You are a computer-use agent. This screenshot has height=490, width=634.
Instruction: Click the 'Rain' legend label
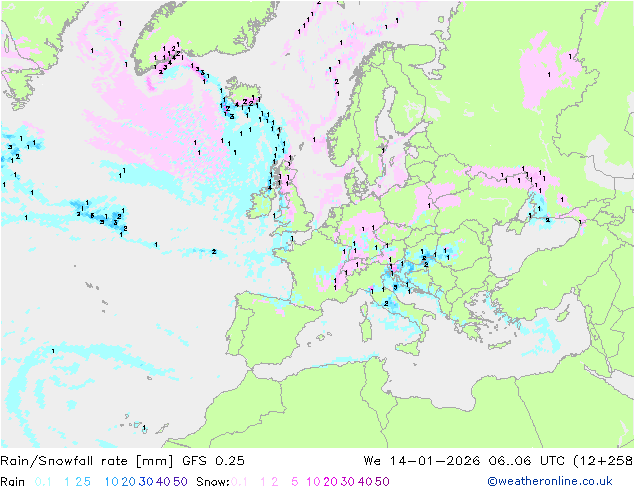(x=13, y=482)
